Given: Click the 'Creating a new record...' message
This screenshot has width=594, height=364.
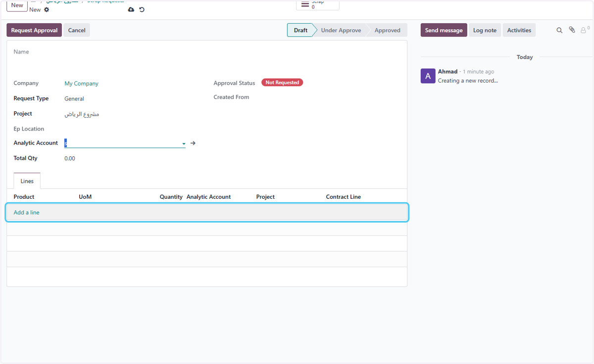Looking at the screenshot, I should (468, 81).
